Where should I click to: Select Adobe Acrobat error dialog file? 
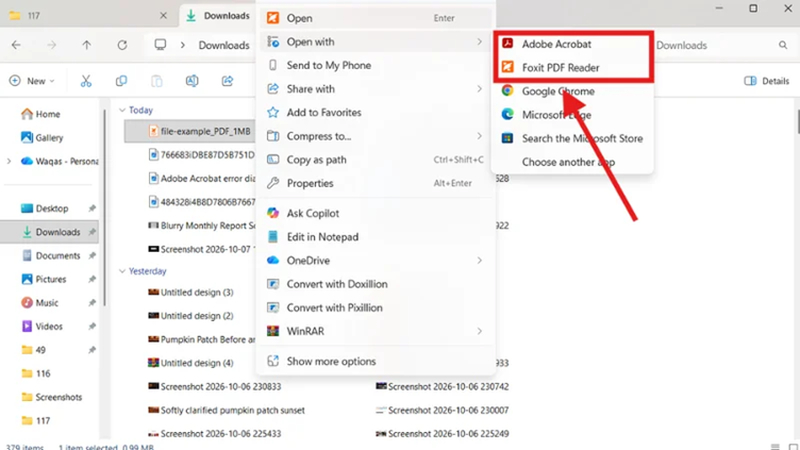pyautogui.click(x=202, y=179)
